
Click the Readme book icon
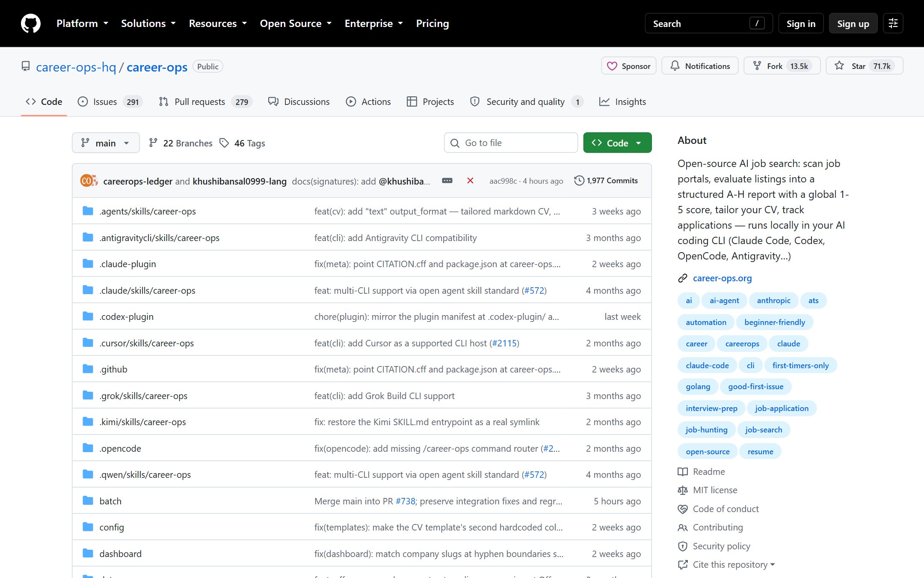pyautogui.click(x=683, y=472)
